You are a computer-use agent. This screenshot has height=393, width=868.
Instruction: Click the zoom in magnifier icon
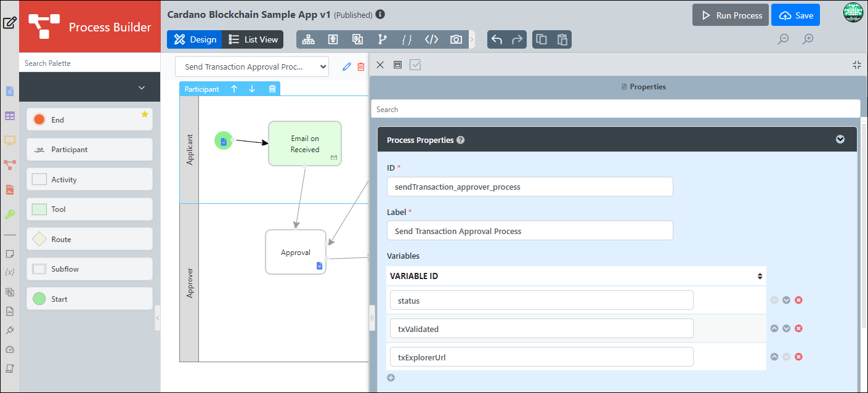coord(808,39)
